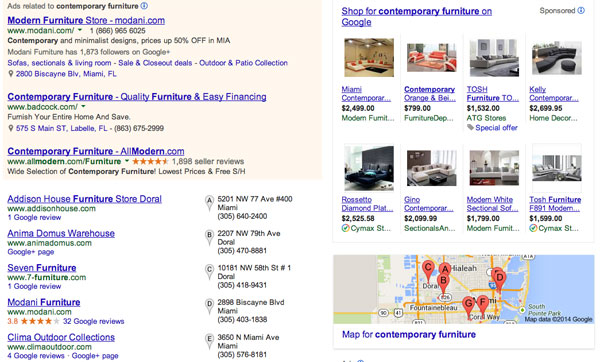Image resolution: width=600 pixels, height=362 pixels.
Task: Click the Sponsored info icon
Action: pyautogui.click(x=581, y=10)
